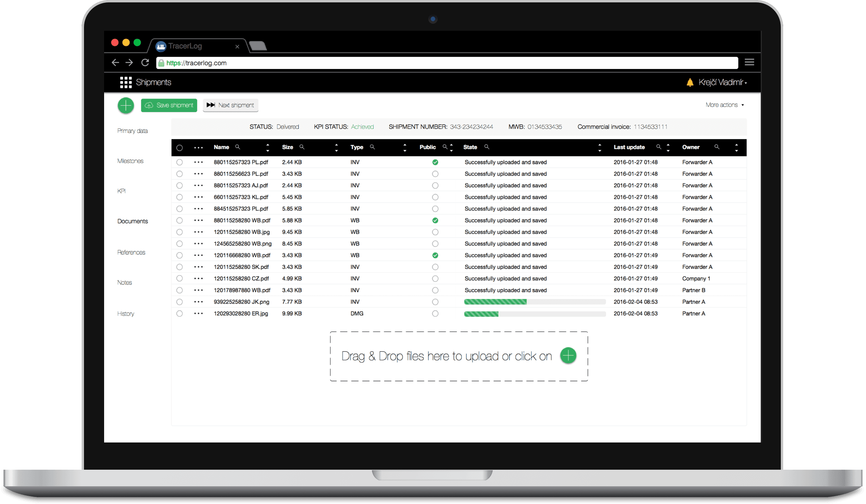This screenshot has width=866, height=504.
Task: Click the Next shipment button
Action: 230,105
